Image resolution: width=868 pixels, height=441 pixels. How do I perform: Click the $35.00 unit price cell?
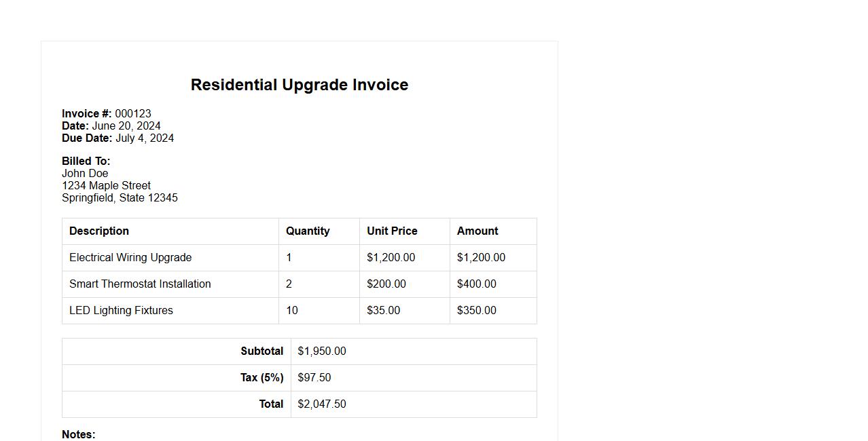pos(384,311)
